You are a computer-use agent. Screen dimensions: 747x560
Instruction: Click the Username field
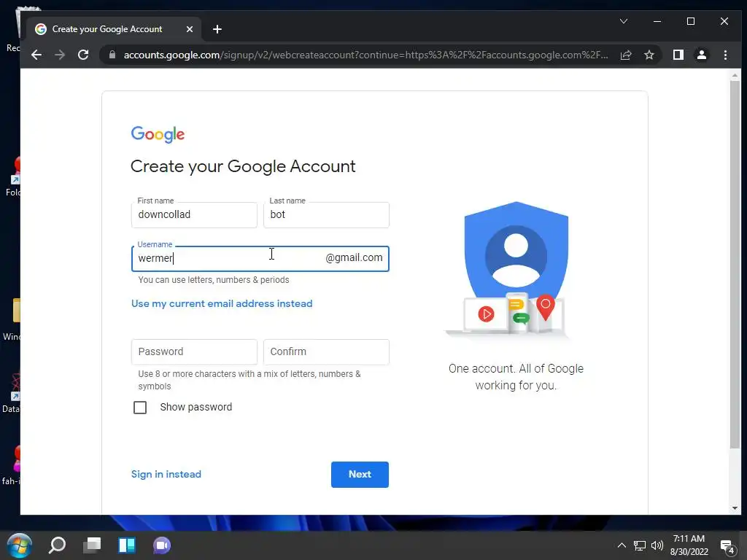point(260,259)
